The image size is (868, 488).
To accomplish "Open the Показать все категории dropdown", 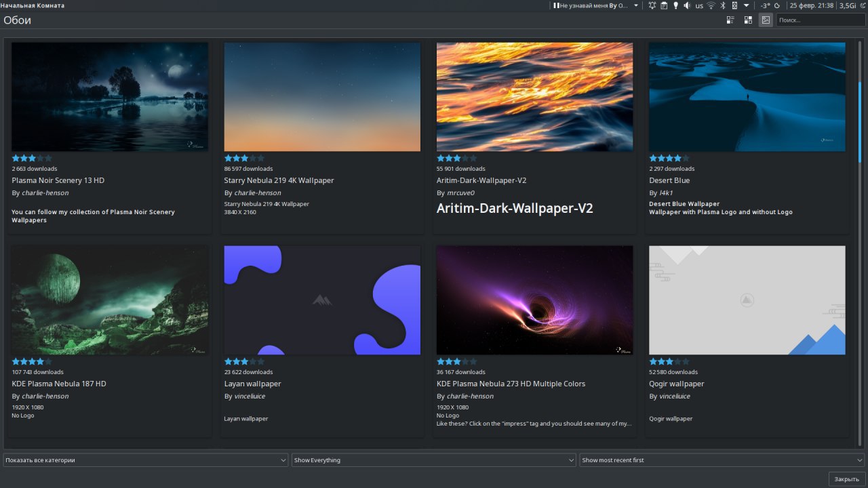I will [x=146, y=460].
